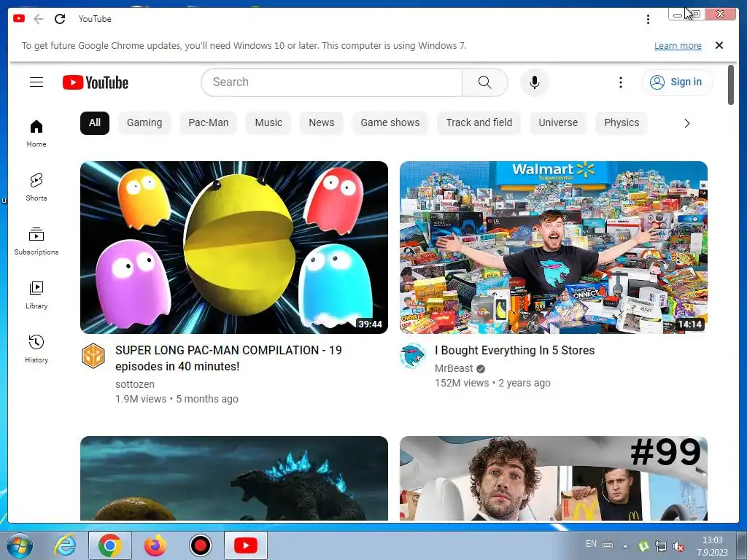Click the page vertical scrollbar thumb
Image resolution: width=747 pixels, height=560 pixels.
tap(731, 85)
